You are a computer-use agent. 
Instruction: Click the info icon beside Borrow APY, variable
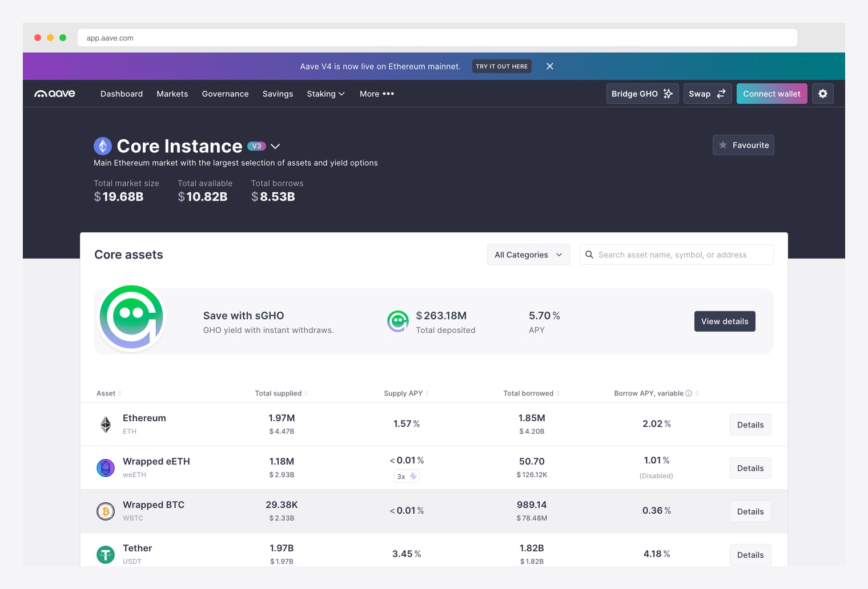coord(689,393)
